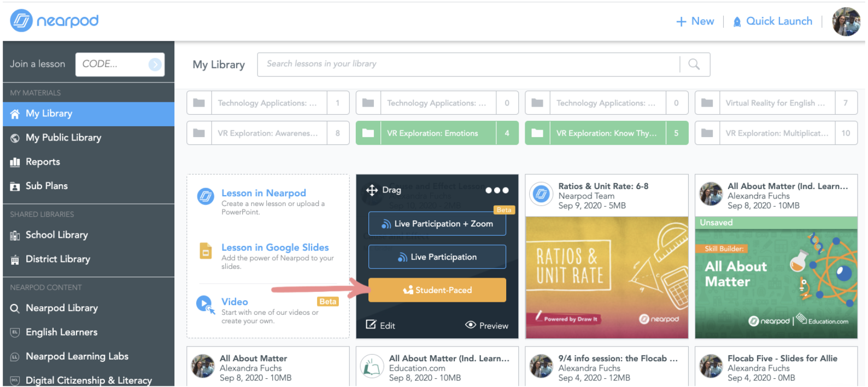Open the three-dot lesson options menu
The image size is (868, 387).
(497, 190)
